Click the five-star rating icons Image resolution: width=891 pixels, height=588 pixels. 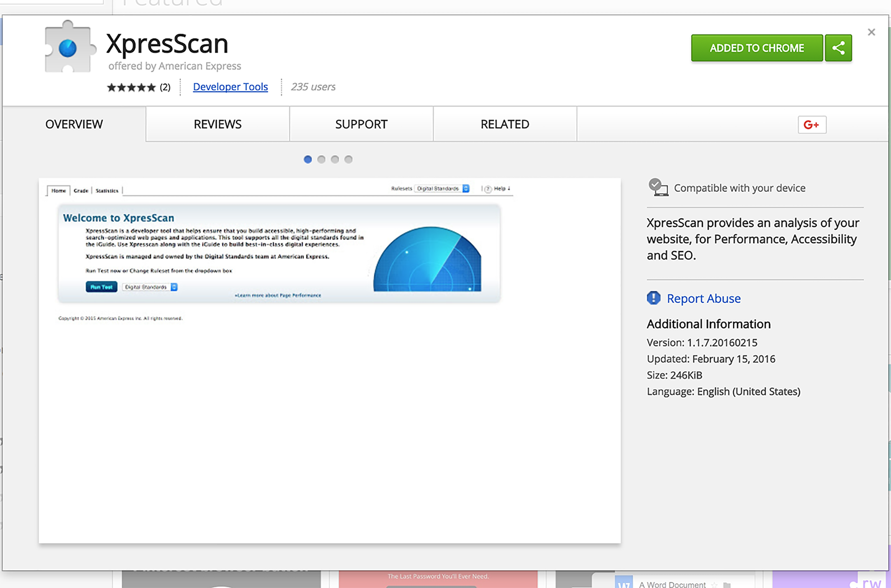point(131,87)
